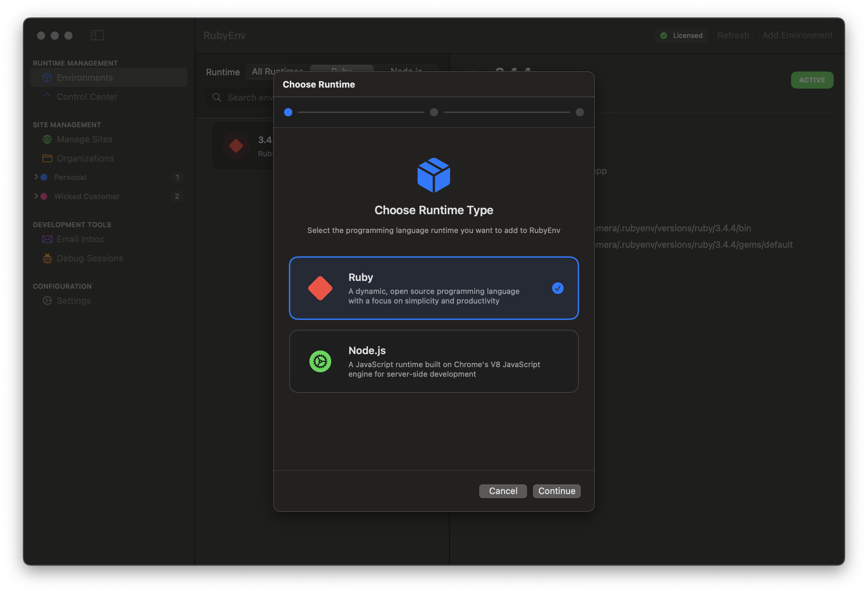Click the green ACTIVE status badge
The height and width of the screenshot is (594, 868).
[x=812, y=80]
